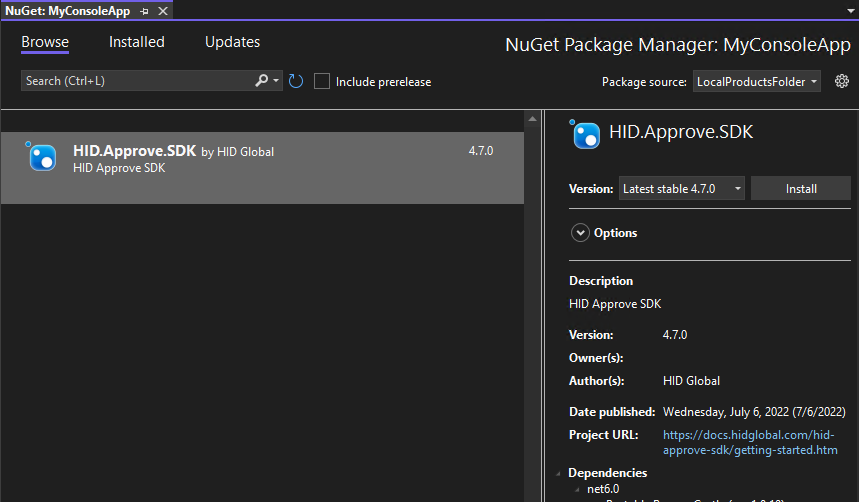Close the NuGet: MyConsoleApp tab
This screenshot has width=859, height=502.
[x=163, y=11]
